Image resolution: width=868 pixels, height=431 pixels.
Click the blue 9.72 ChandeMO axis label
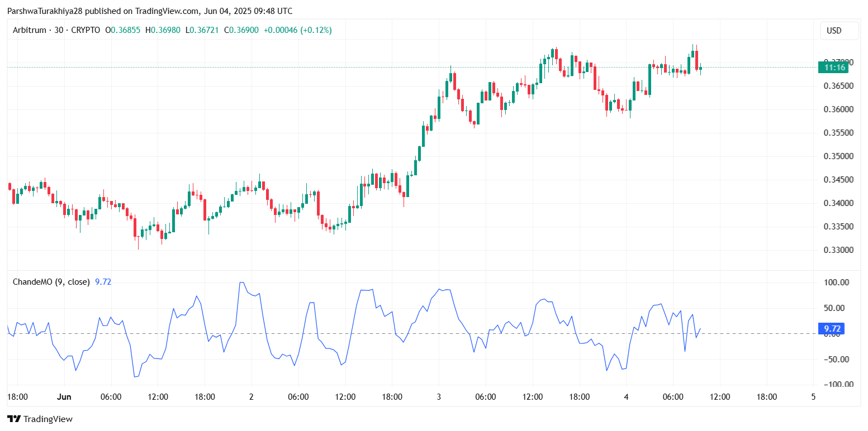(831, 328)
